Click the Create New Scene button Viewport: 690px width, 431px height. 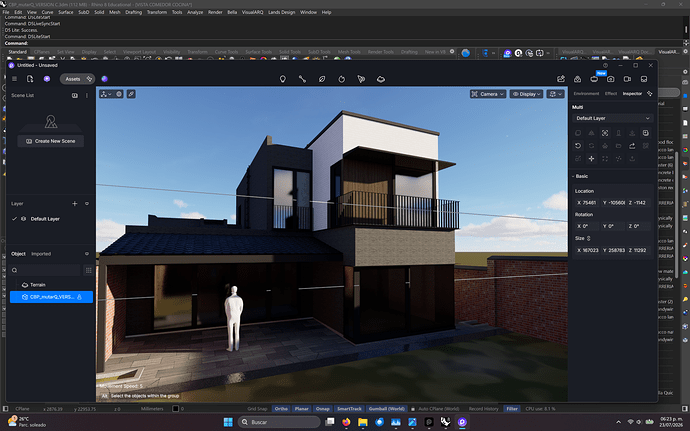click(x=51, y=141)
